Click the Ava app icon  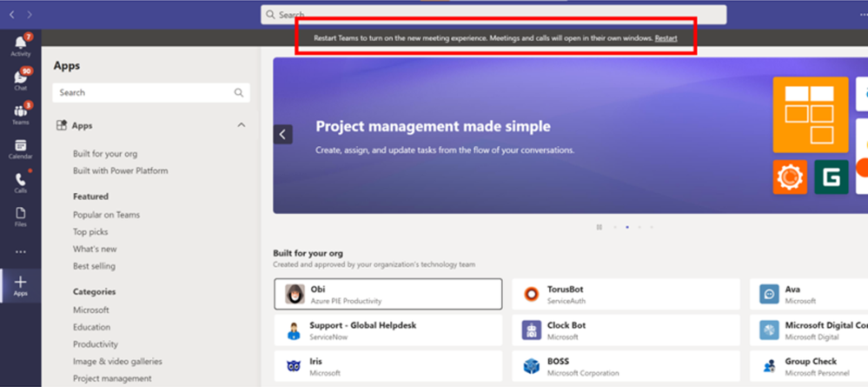point(770,295)
